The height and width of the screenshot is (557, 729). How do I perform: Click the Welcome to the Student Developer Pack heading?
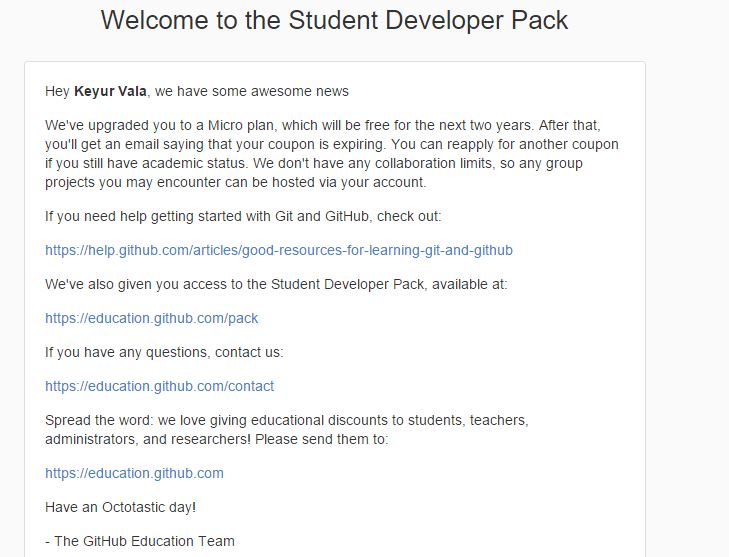(334, 20)
